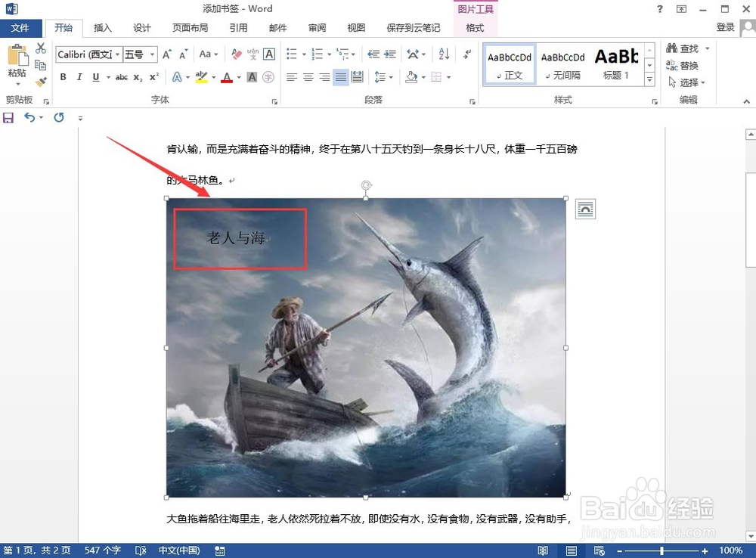
Task: Open layout options next to picture
Action: click(x=585, y=209)
